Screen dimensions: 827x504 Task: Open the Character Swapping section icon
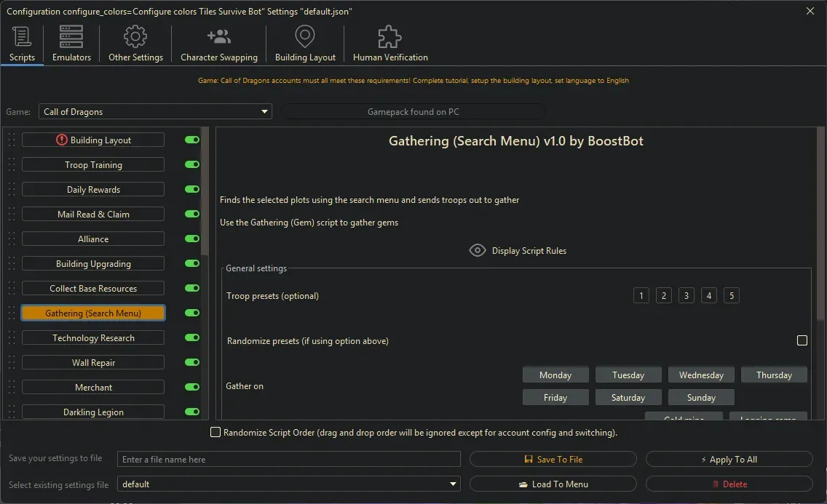[x=218, y=36]
